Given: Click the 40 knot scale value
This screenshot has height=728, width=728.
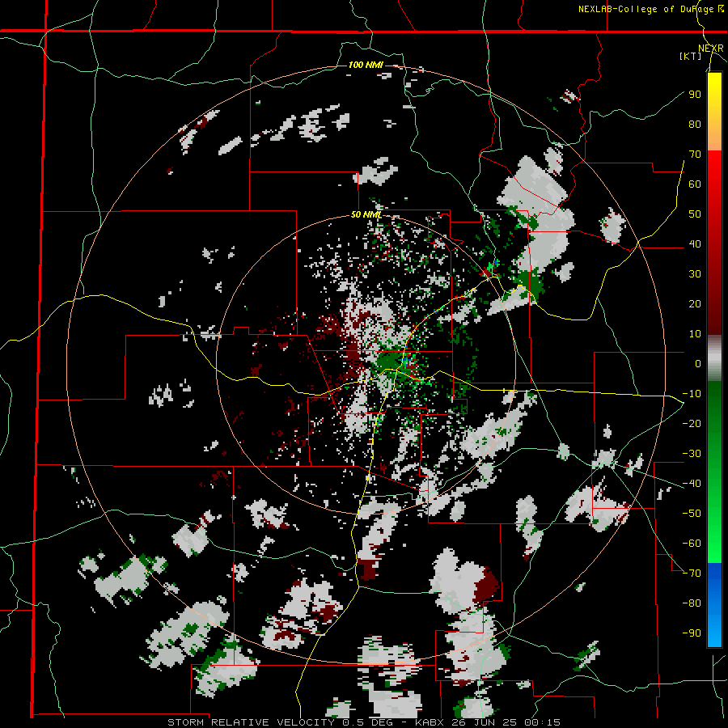Looking at the screenshot, I should [x=695, y=244].
